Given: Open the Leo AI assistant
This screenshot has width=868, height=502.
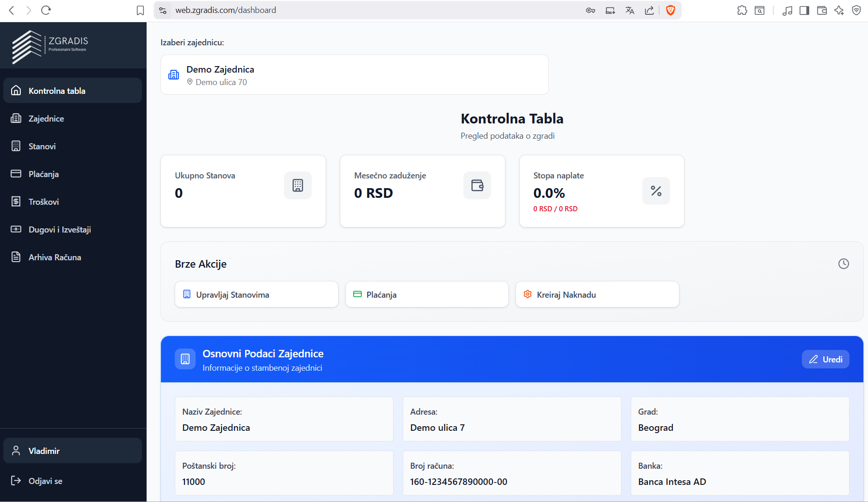Looking at the screenshot, I should [839, 10].
